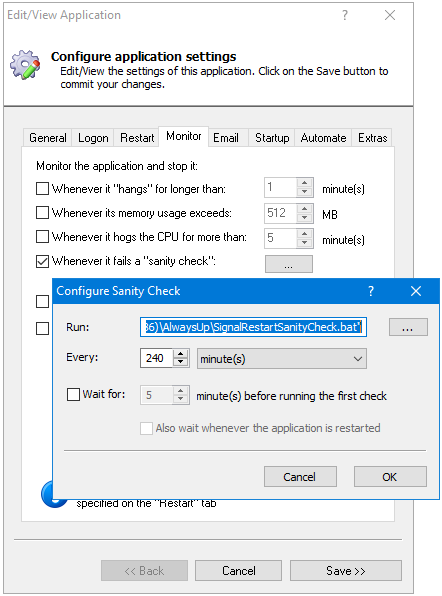442x596 pixels.
Task: Open sanity check settings ellipsis button on Monitor tab
Action: click(x=288, y=264)
